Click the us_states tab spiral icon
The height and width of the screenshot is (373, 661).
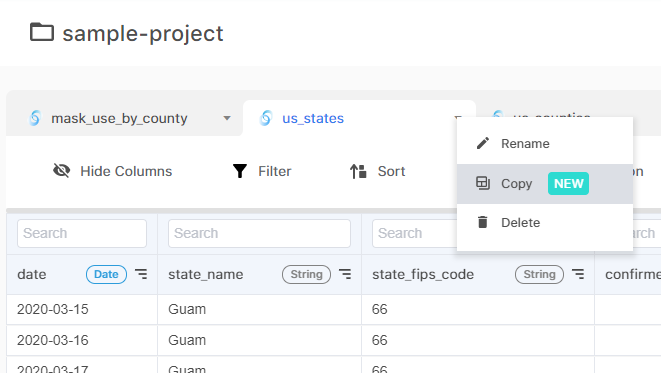point(266,118)
